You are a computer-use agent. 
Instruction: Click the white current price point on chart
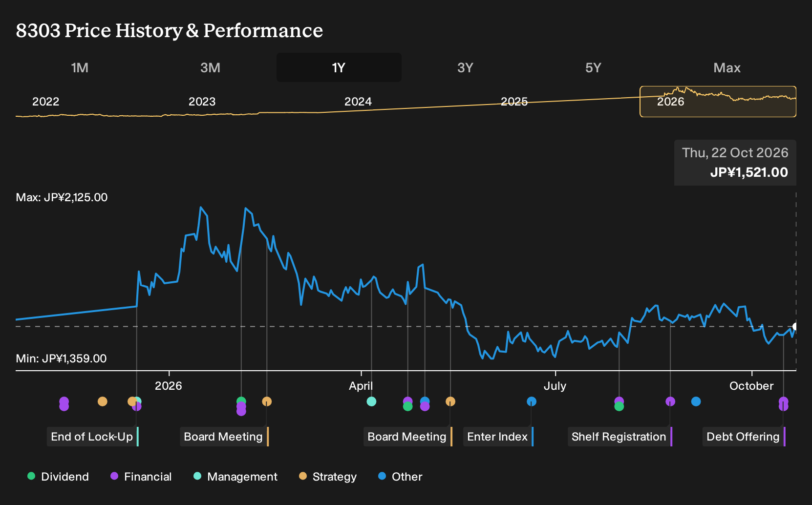795,327
